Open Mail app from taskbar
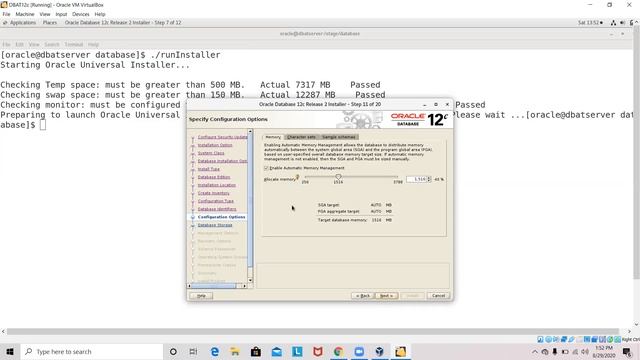This screenshot has width=640, height=360. tap(276, 351)
